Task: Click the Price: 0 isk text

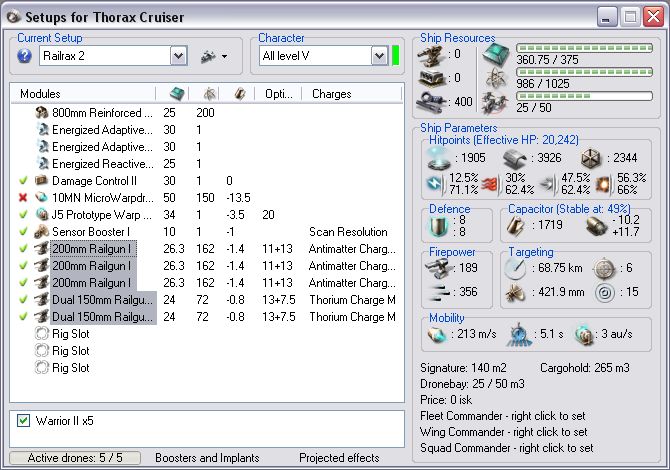Action: tap(446, 400)
